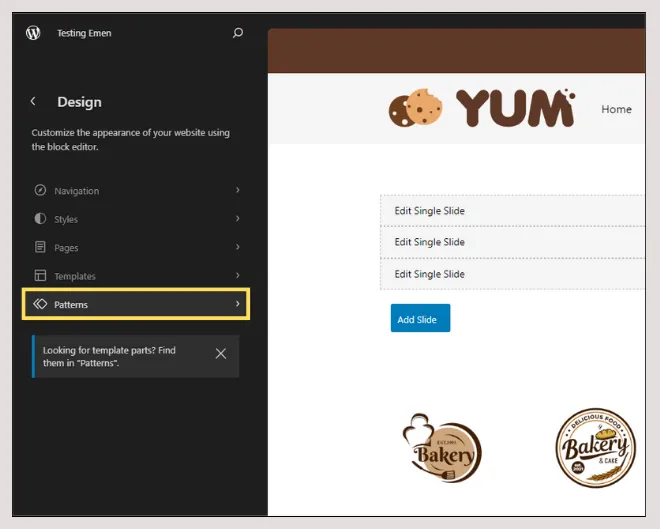660x529 pixels.
Task: Expand the Styles chevron
Action: coord(238,219)
